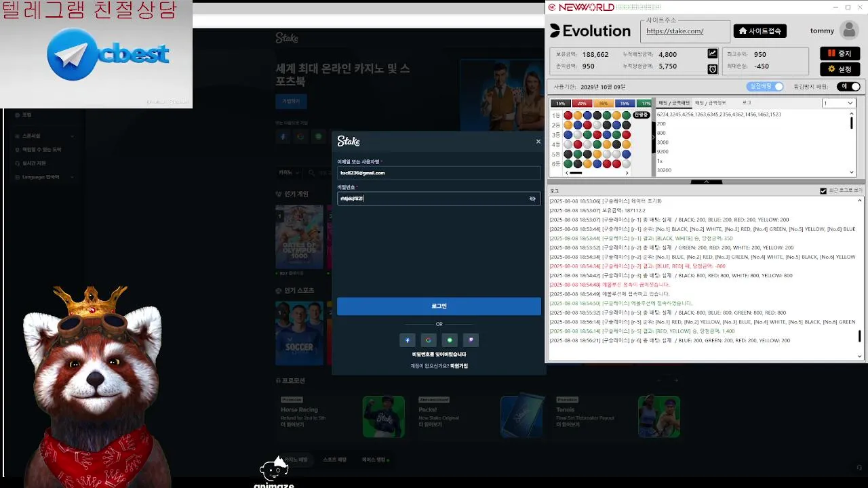This screenshot has width=868, height=488.
Task: Sign in with Facebook icon in login dialog
Action: click(x=407, y=340)
